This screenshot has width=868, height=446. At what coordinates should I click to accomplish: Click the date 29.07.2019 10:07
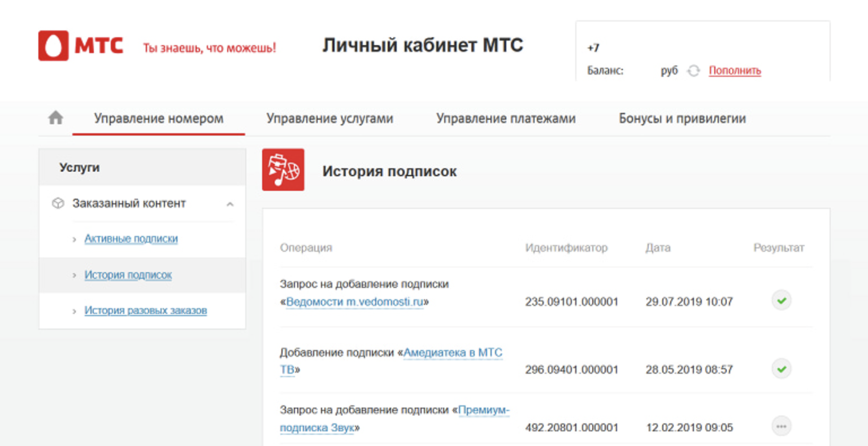tap(689, 302)
